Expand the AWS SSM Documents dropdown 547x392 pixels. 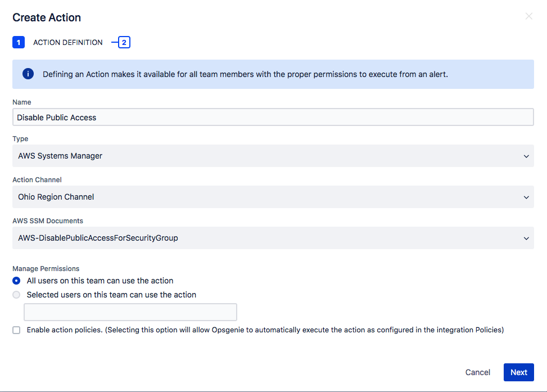pyautogui.click(x=273, y=238)
